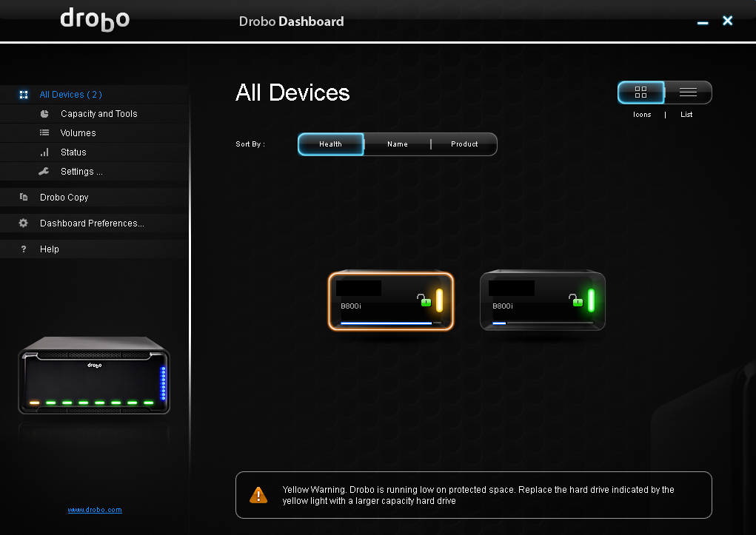
Task: Select the orange-highlighted B800i device card
Action: tap(391, 301)
